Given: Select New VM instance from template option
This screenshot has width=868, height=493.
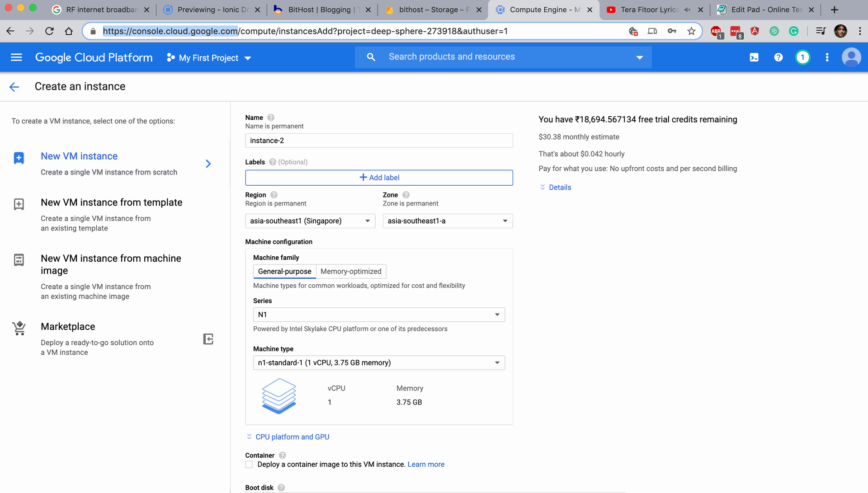Looking at the screenshot, I should [x=111, y=202].
